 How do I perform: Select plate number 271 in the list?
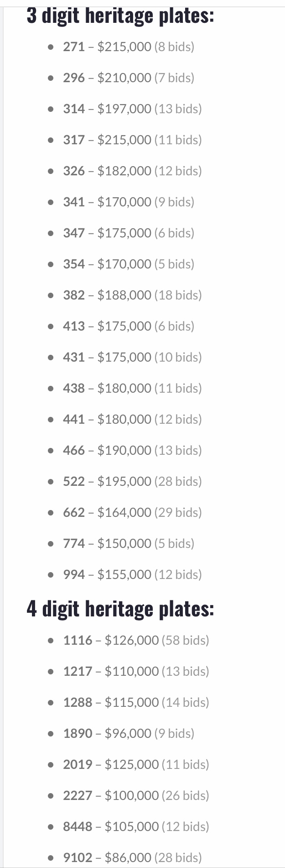pyautogui.click(x=74, y=47)
